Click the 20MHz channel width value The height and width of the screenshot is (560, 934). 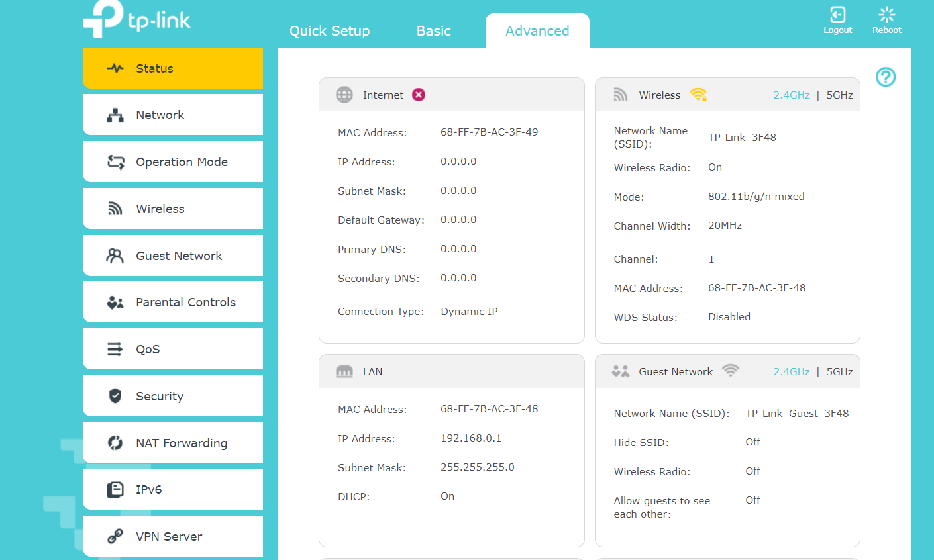(725, 226)
